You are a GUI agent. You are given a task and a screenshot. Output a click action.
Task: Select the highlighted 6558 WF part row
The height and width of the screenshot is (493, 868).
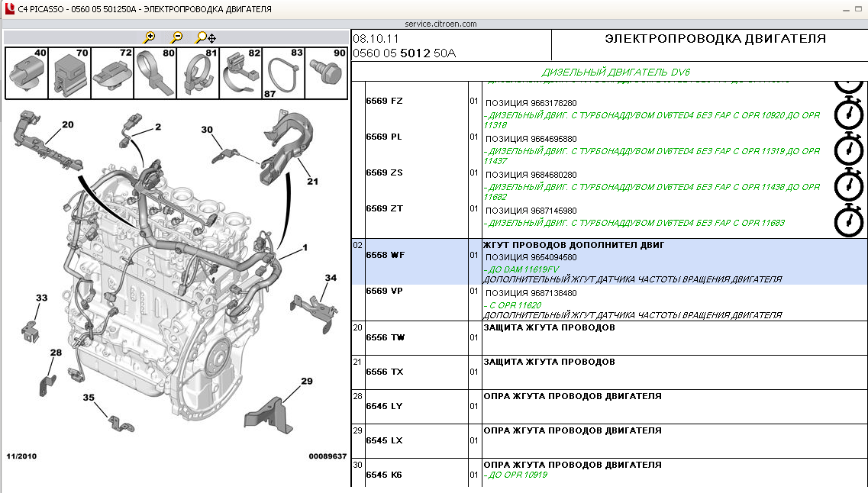point(608,261)
